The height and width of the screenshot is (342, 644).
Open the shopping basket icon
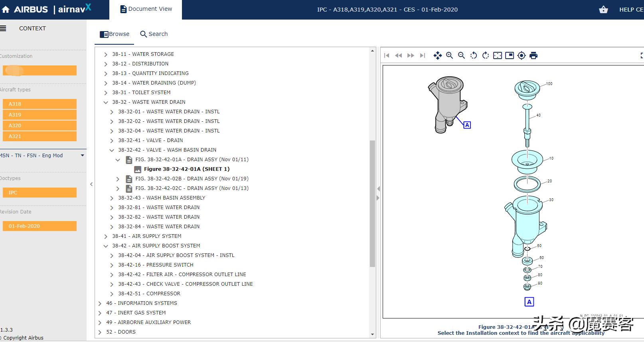[x=603, y=10]
